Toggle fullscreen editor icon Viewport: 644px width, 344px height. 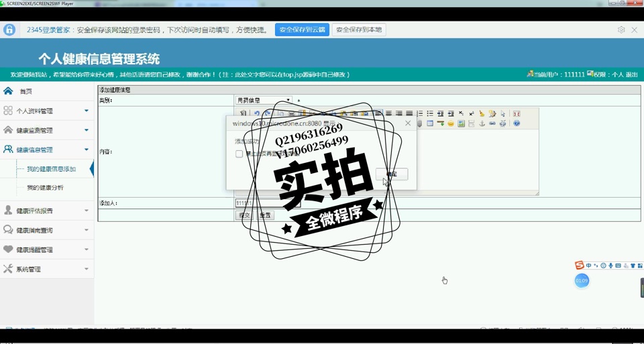click(x=517, y=113)
